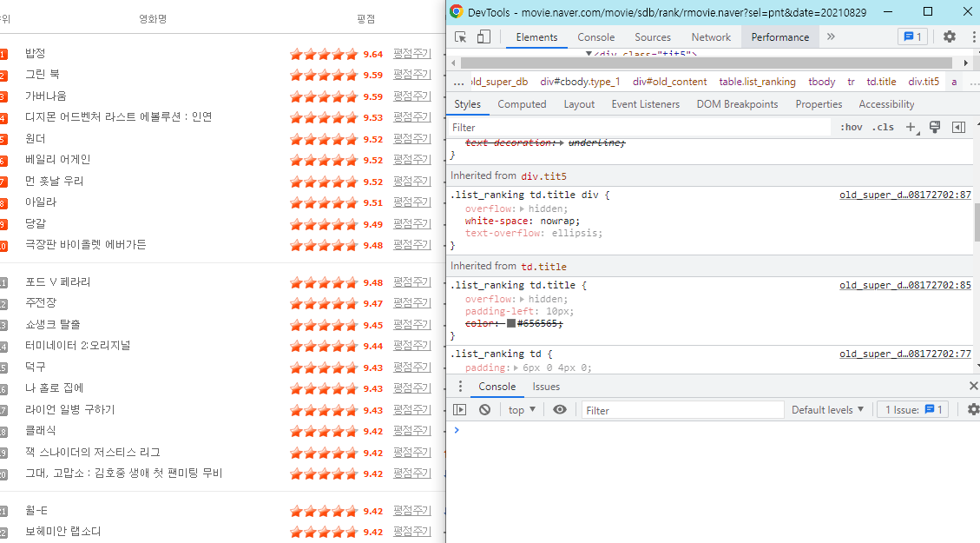Image resolution: width=980 pixels, height=543 pixels.
Task: Expand the overflow property under td.title div
Action: (522, 209)
